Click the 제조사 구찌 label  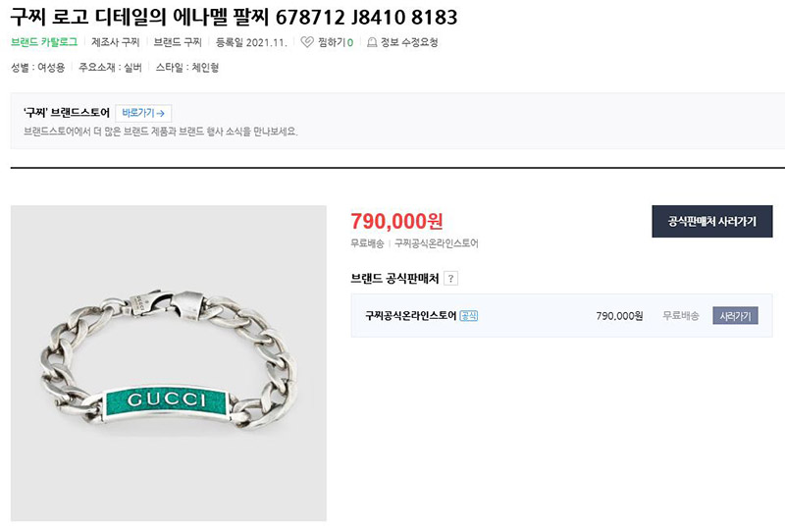click(116, 42)
